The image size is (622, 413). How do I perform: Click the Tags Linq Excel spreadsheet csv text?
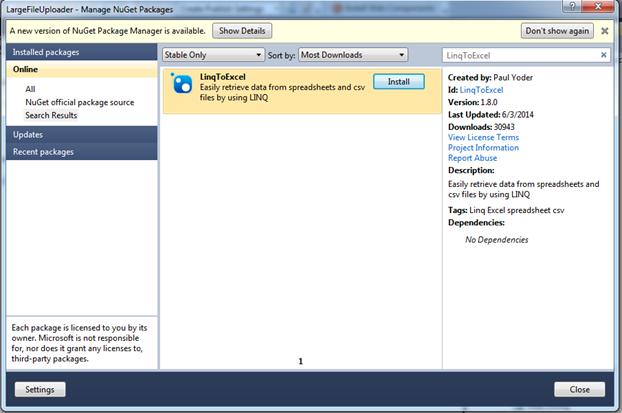(506, 210)
